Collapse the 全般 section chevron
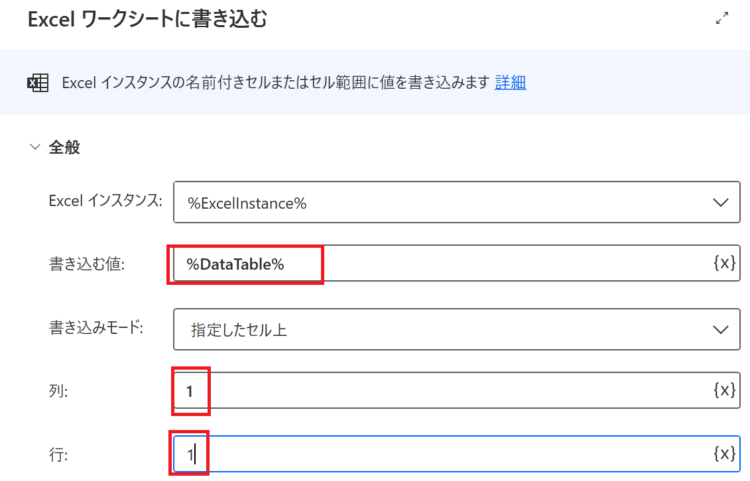This screenshot has width=750, height=481. [x=35, y=147]
